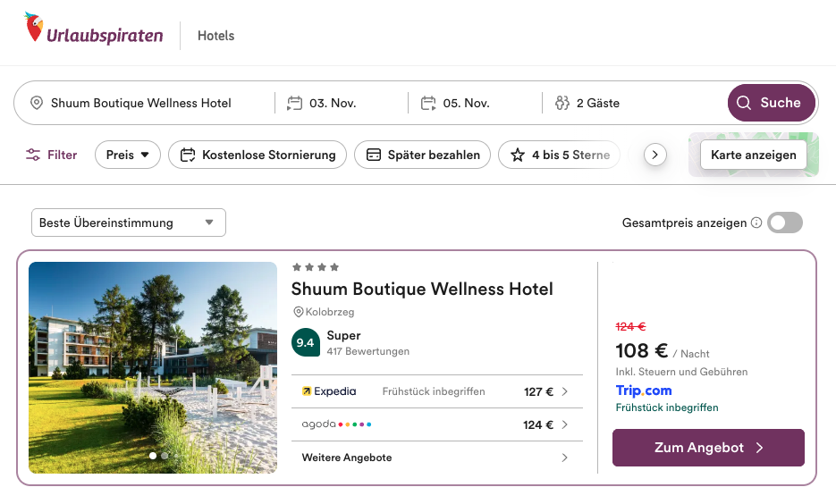Open the Beste Übereinstimmung sort dropdown
The height and width of the screenshot is (504, 836).
(x=129, y=223)
